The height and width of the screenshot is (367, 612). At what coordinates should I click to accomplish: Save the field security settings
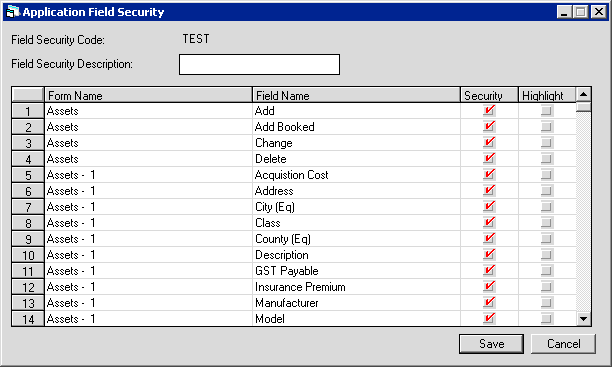(491, 344)
